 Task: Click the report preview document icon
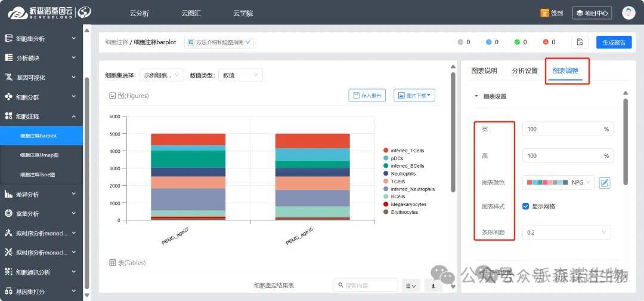[x=580, y=42]
